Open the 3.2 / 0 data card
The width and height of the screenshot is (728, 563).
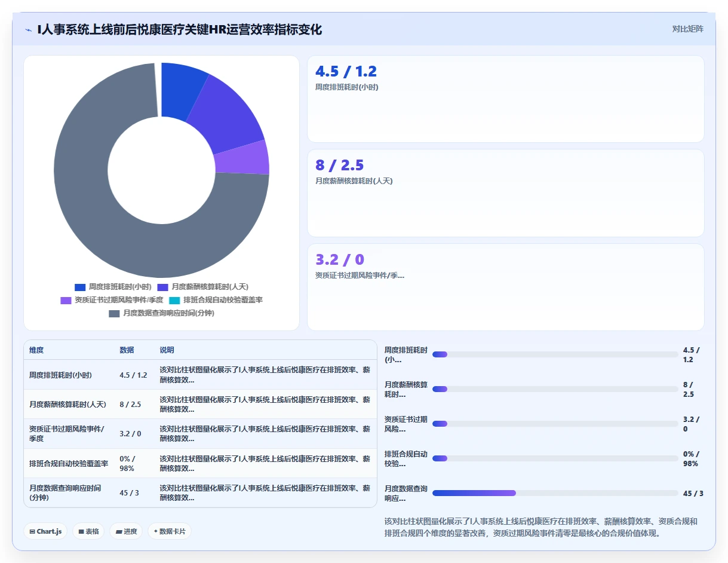506,287
